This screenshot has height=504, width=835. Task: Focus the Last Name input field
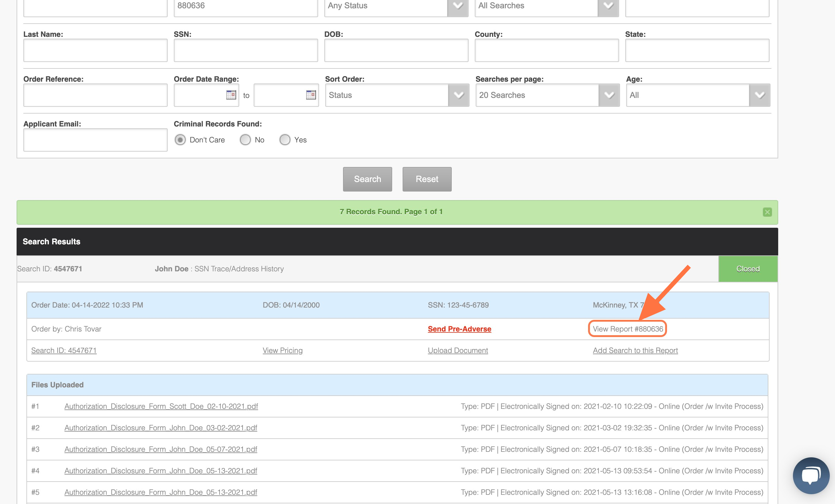point(95,50)
